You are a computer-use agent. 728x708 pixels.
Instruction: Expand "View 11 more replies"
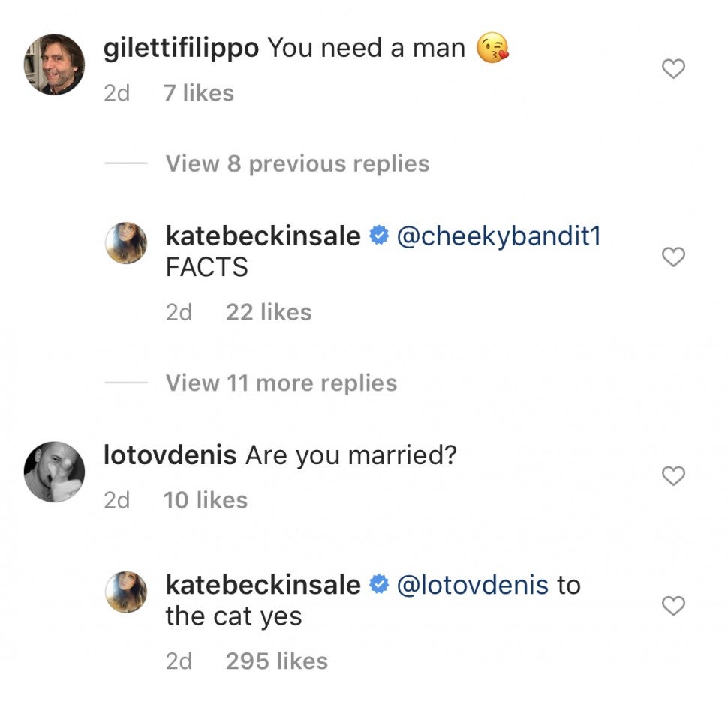pyautogui.click(x=281, y=382)
